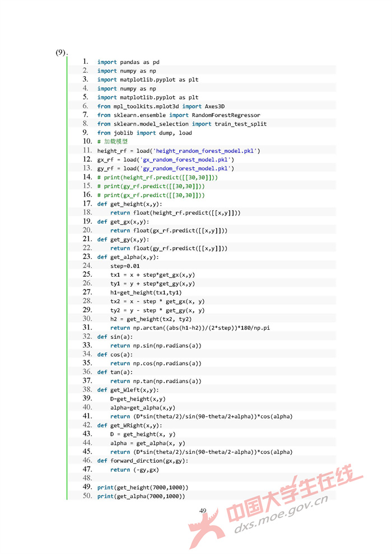
Task: Click the np.arctan return statement
Action: pyautogui.click(x=189, y=328)
